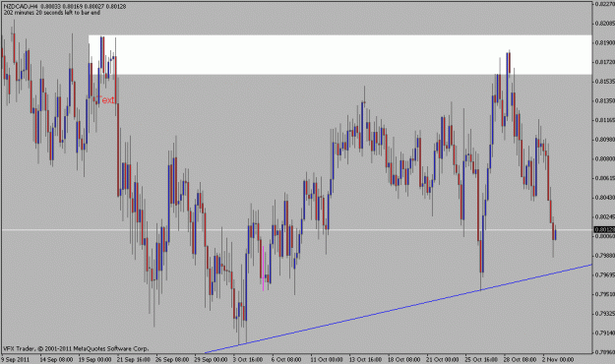The image size is (615, 364).
Task: Click the '11 Oct 00:00' time label
Action: click(x=327, y=360)
